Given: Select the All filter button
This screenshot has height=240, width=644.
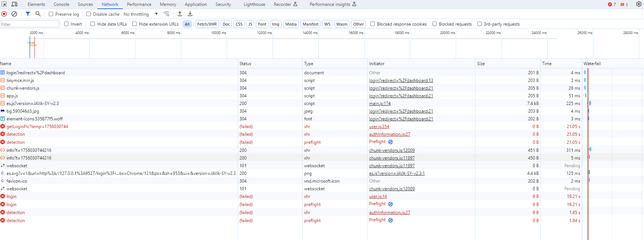Looking at the screenshot, I should click(x=187, y=24).
